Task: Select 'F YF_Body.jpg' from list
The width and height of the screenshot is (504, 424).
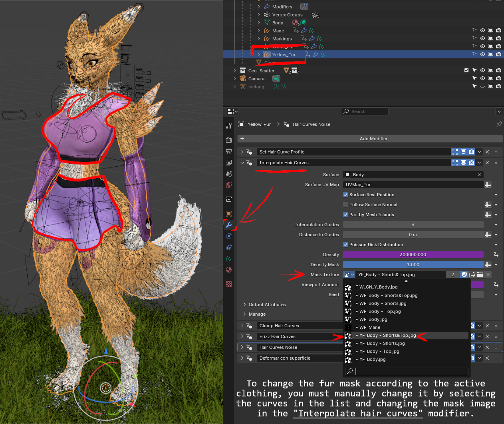Action: pyautogui.click(x=407, y=359)
